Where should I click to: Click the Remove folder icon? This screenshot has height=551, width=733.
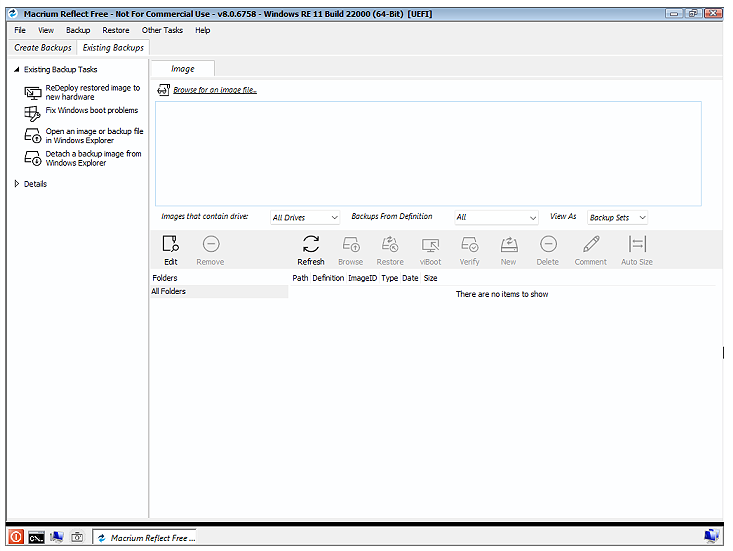(x=211, y=244)
